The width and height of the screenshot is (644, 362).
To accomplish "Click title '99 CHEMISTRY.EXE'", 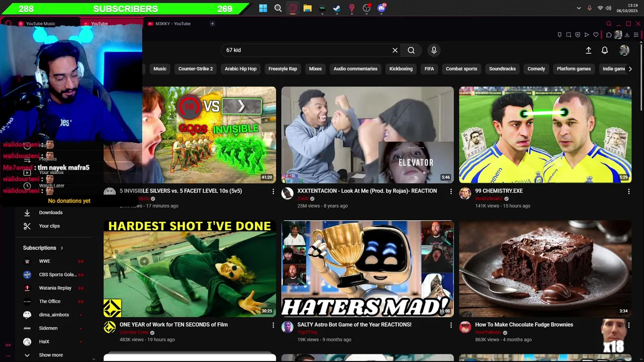I will pyautogui.click(x=499, y=191).
